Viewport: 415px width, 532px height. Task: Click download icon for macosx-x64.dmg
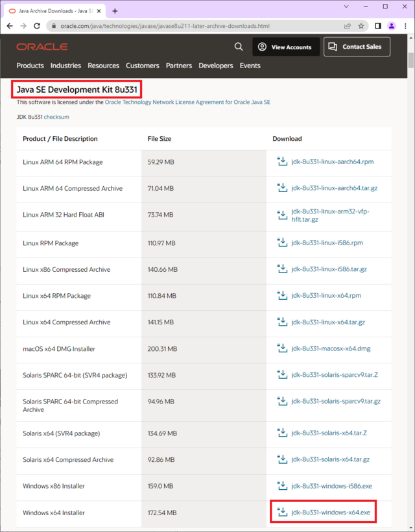tap(282, 348)
